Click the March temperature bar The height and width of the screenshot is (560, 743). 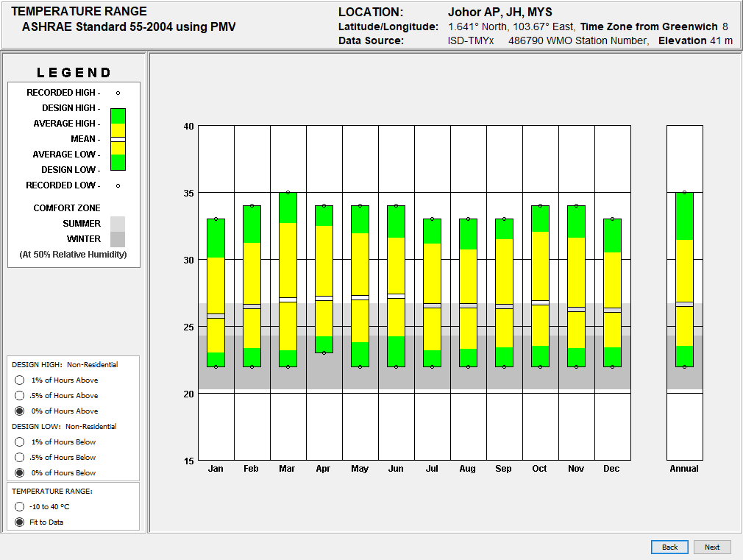288,280
